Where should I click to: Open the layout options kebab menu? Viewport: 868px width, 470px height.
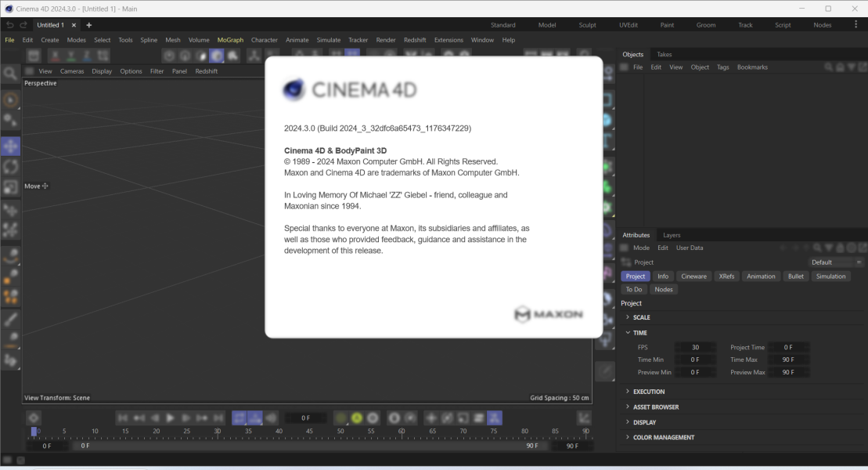[855, 24]
